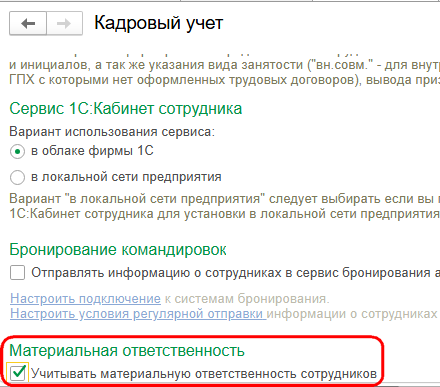
Task: Open 'Настроить подключение' link
Action: (85, 299)
